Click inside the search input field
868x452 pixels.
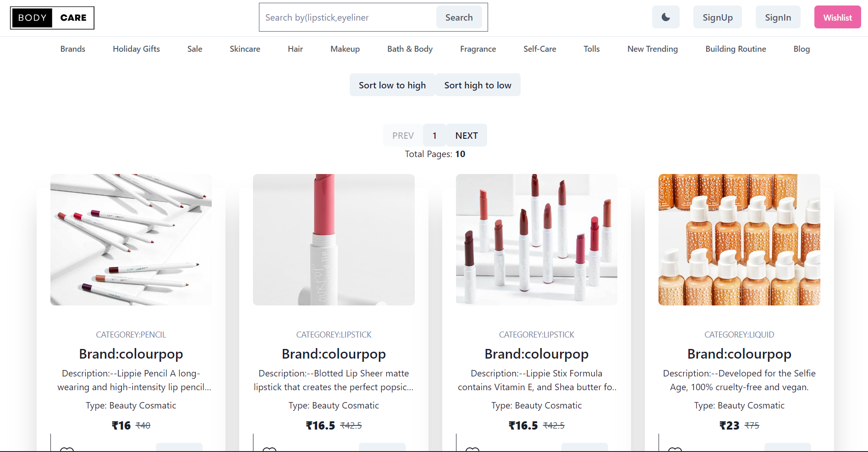[348, 17]
